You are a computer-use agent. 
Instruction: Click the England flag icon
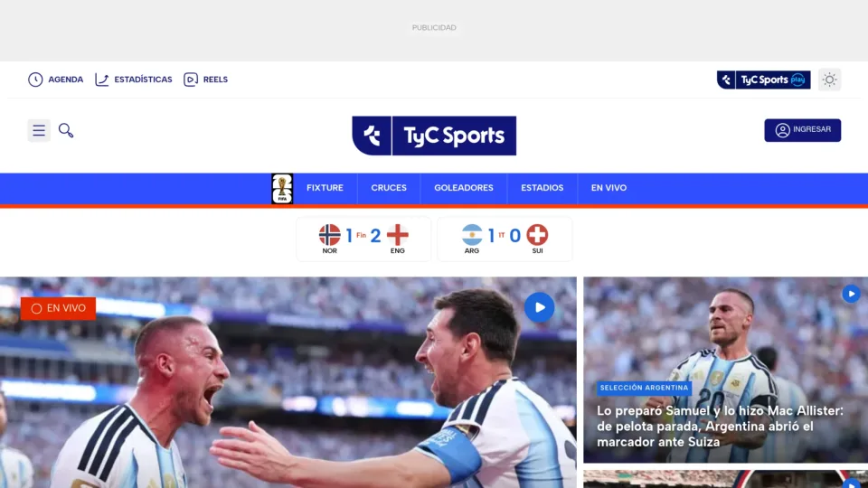tap(398, 235)
